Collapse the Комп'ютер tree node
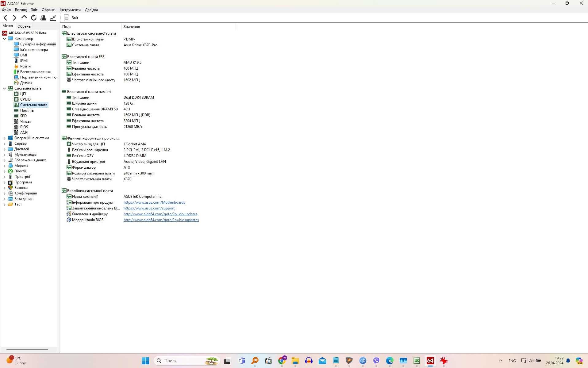Viewport: 588px width, 368px height. 4,39
